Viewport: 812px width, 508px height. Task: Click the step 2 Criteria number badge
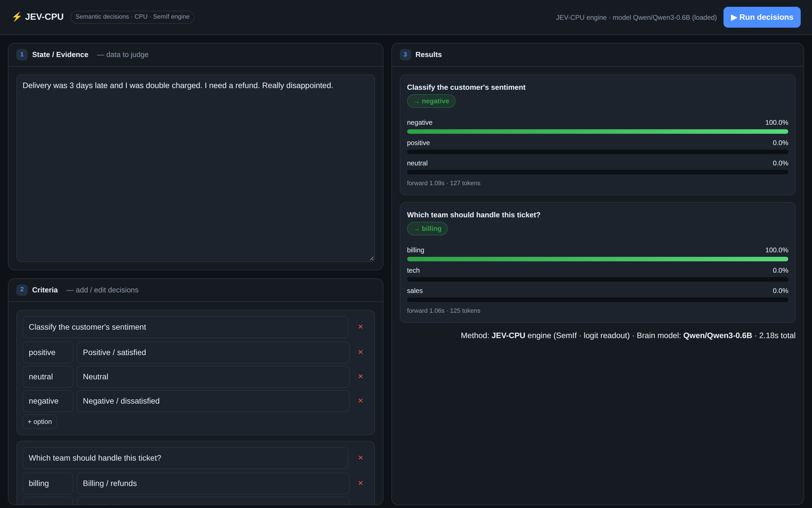(x=22, y=290)
